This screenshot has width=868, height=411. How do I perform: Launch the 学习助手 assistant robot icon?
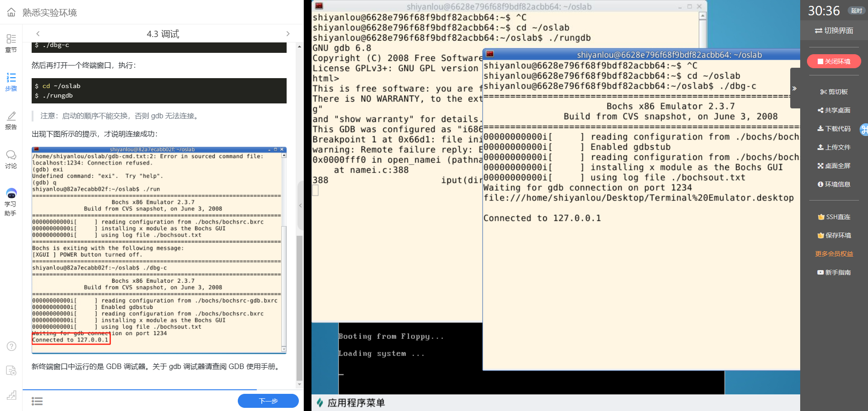[x=11, y=201]
